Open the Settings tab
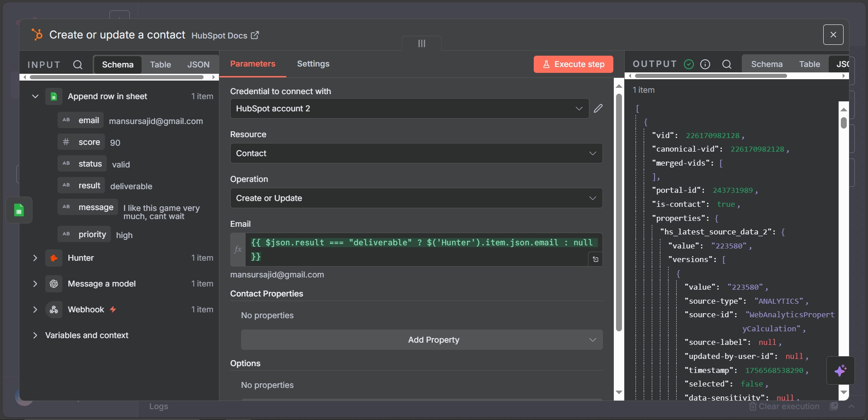868x420 pixels. [x=313, y=64]
